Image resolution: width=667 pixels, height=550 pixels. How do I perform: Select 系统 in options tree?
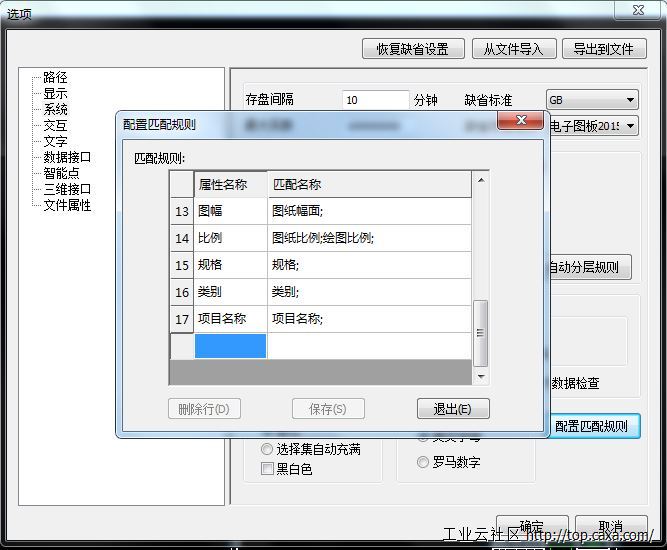(55, 109)
